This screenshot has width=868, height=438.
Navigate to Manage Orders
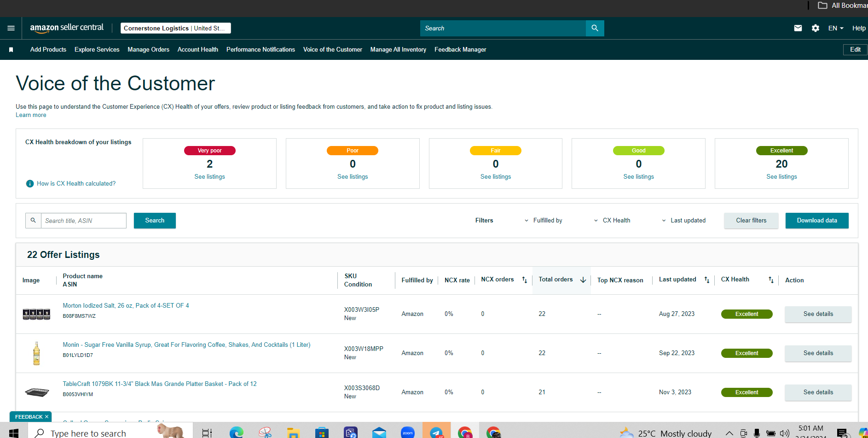click(148, 50)
